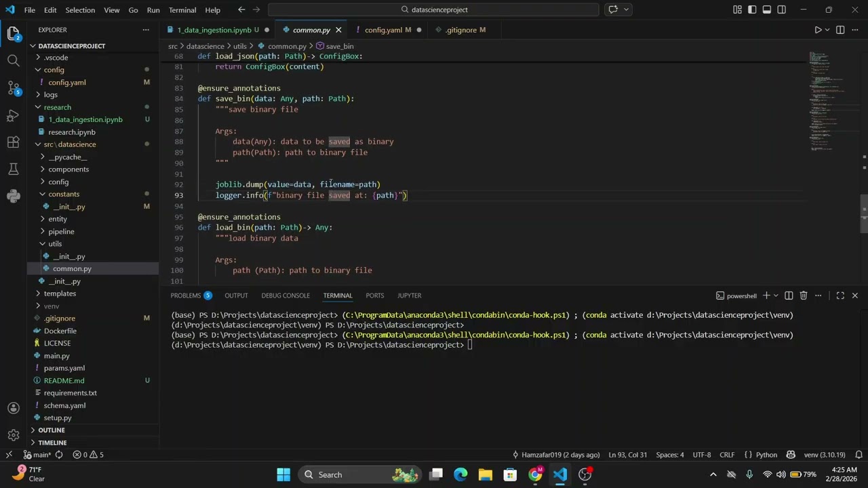Split the editor right
The image size is (868, 488).
840,30
